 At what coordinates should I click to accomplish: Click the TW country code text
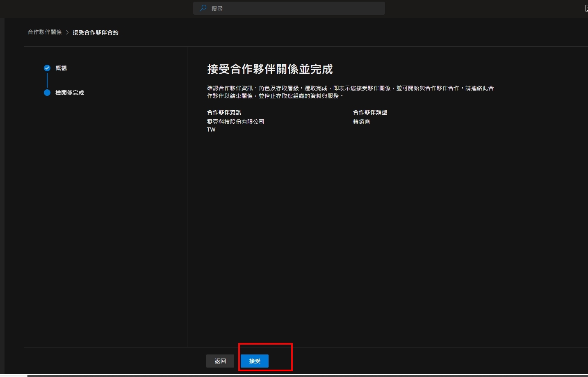coord(211,129)
